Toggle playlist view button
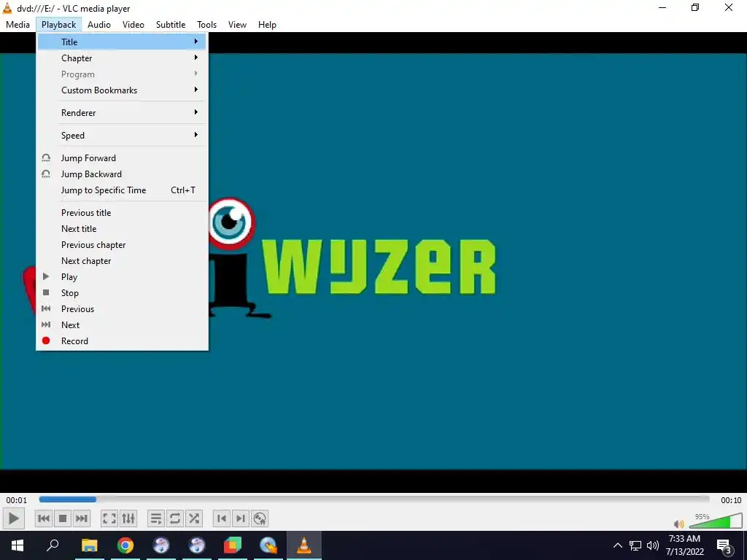Viewport: 747px width, 560px height. pyautogui.click(x=156, y=518)
